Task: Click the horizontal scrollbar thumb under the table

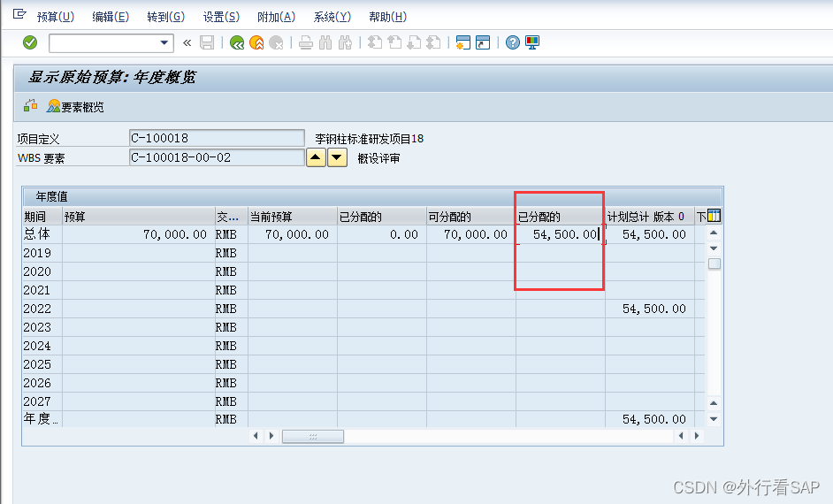Action: coord(312,436)
